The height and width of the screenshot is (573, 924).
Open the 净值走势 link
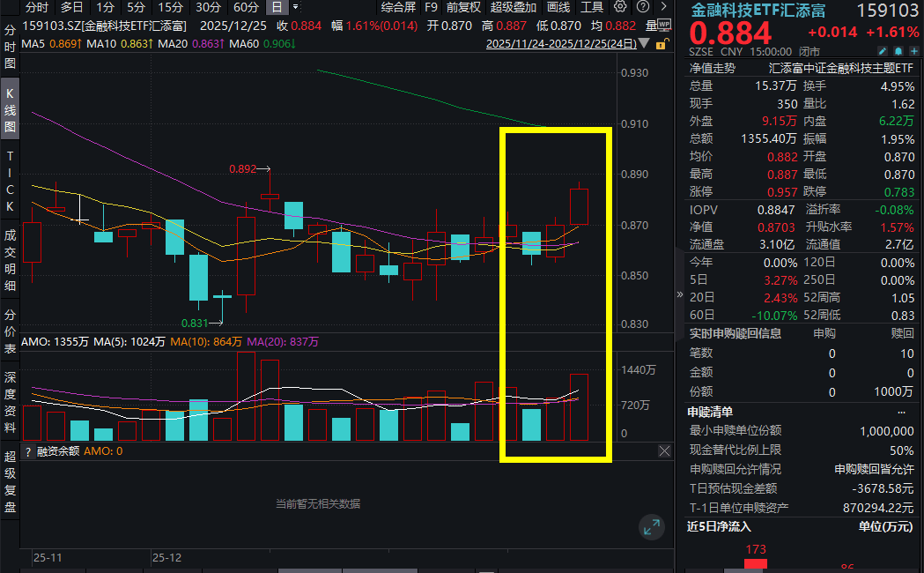712,68
